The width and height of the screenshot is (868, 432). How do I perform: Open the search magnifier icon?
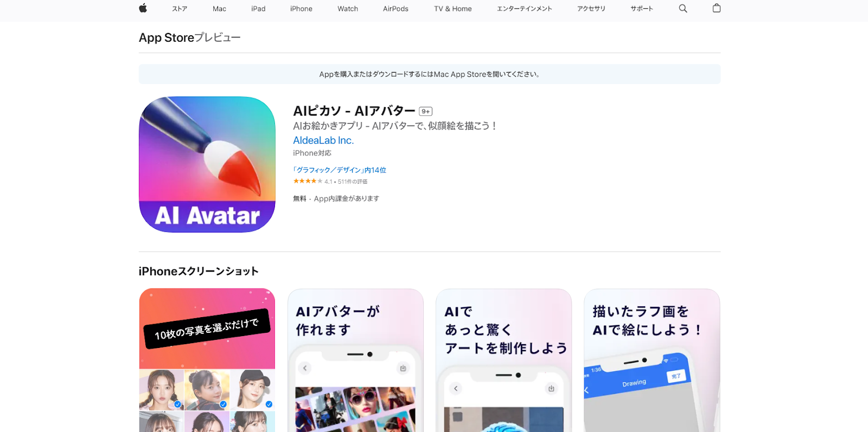[683, 9]
